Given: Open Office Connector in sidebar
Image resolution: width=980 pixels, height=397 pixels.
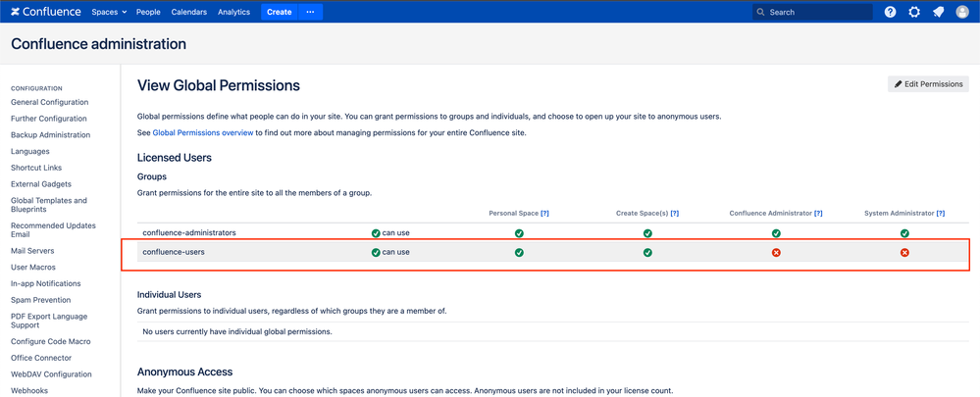Looking at the screenshot, I should click(41, 359).
